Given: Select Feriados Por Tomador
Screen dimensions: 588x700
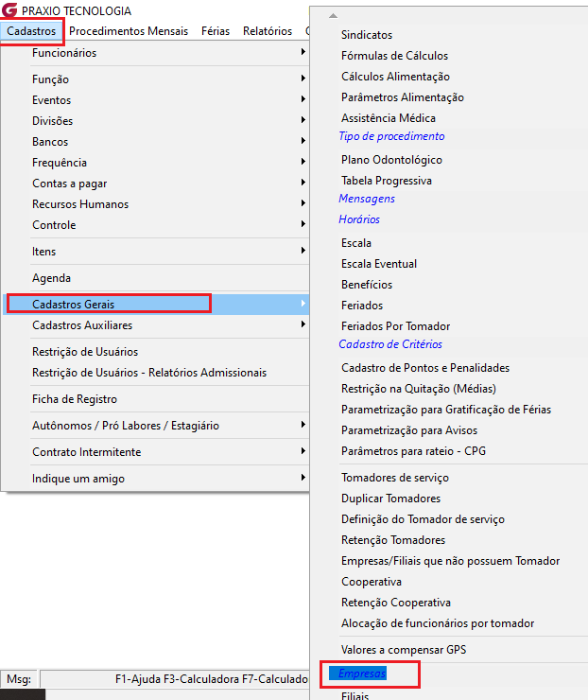Looking at the screenshot, I should coord(395,326).
